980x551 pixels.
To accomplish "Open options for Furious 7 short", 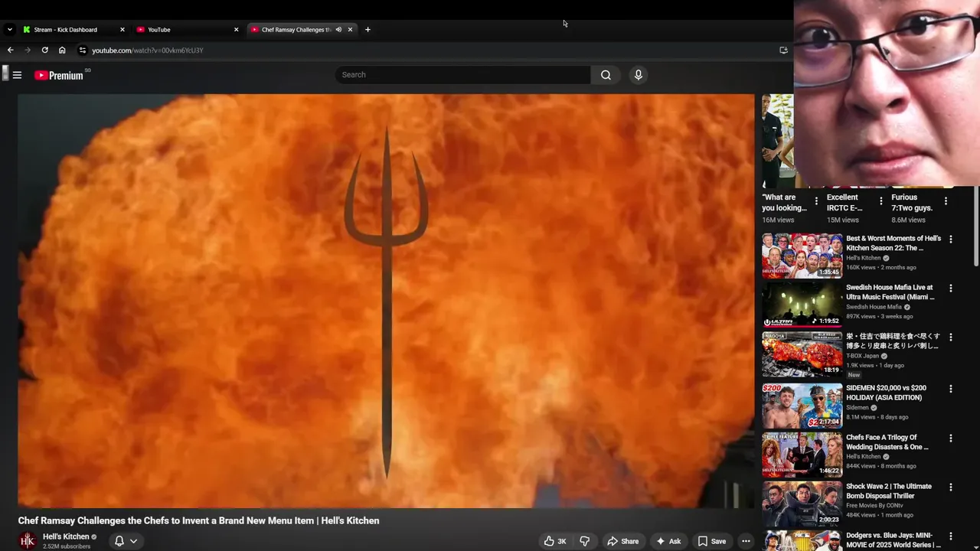I will tap(946, 201).
